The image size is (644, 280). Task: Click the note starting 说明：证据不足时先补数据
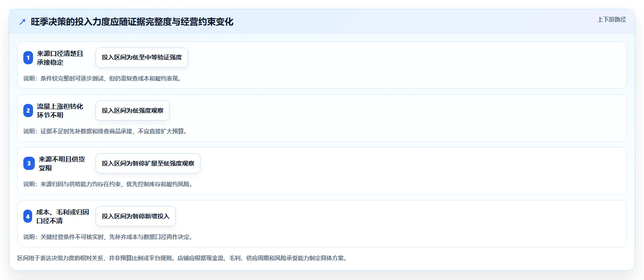(x=105, y=131)
